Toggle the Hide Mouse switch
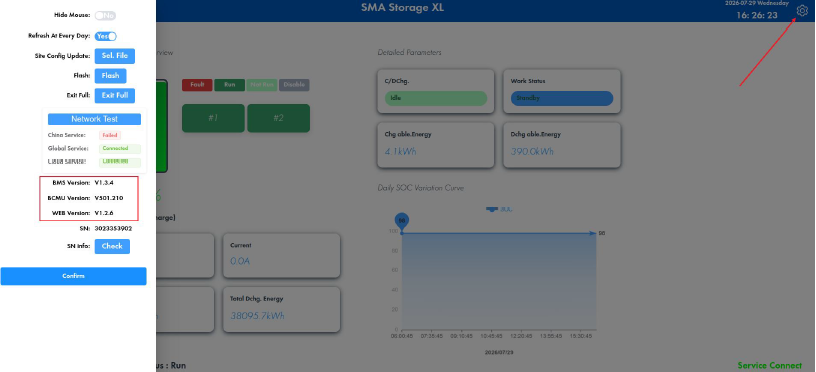Viewport: 816px width, 372px height. pos(105,16)
